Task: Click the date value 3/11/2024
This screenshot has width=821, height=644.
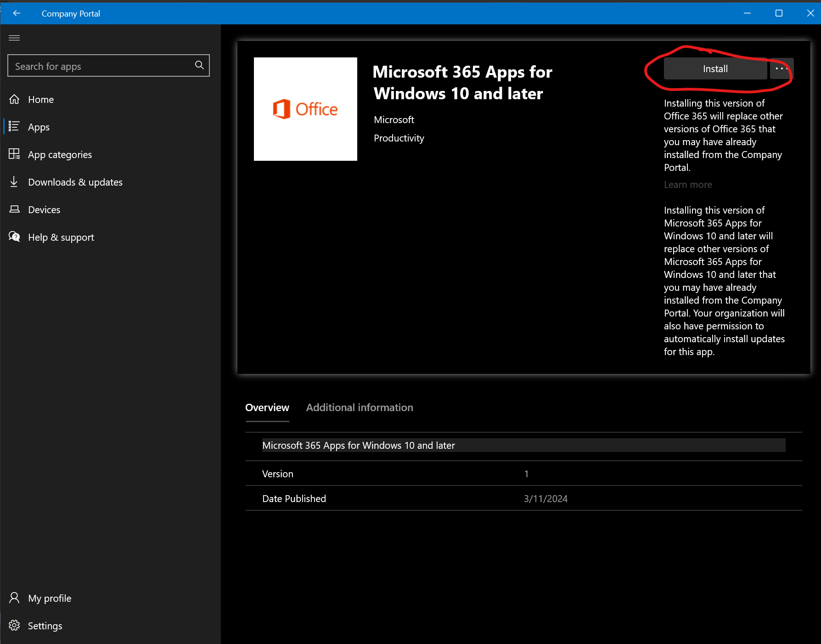Action: pyautogui.click(x=545, y=499)
